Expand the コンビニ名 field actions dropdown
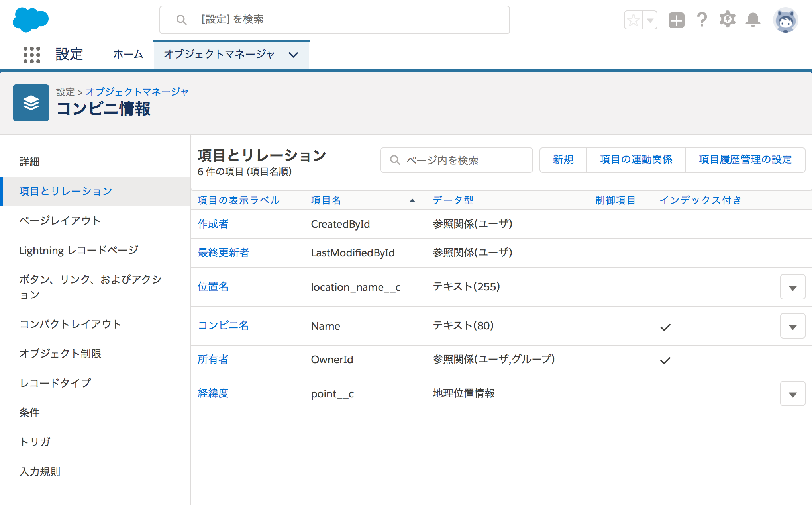 coord(793,325)
